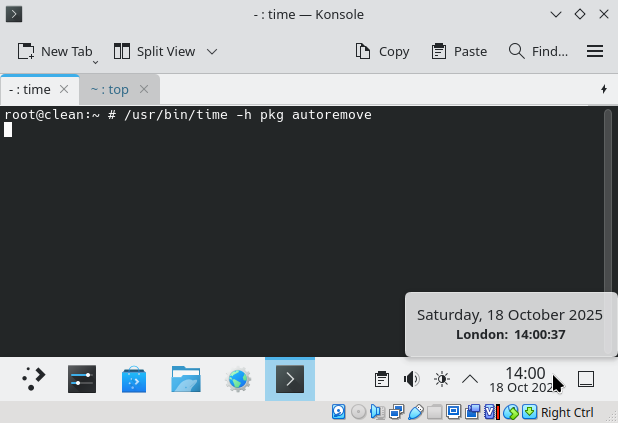
Task: Select the "- : time" tab
Action: 30,89
